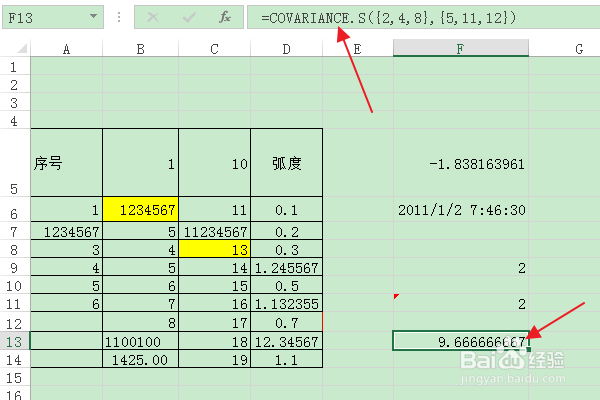
Task: Confirm the entry with the checkmark icon
Action: tap(189, 17)
